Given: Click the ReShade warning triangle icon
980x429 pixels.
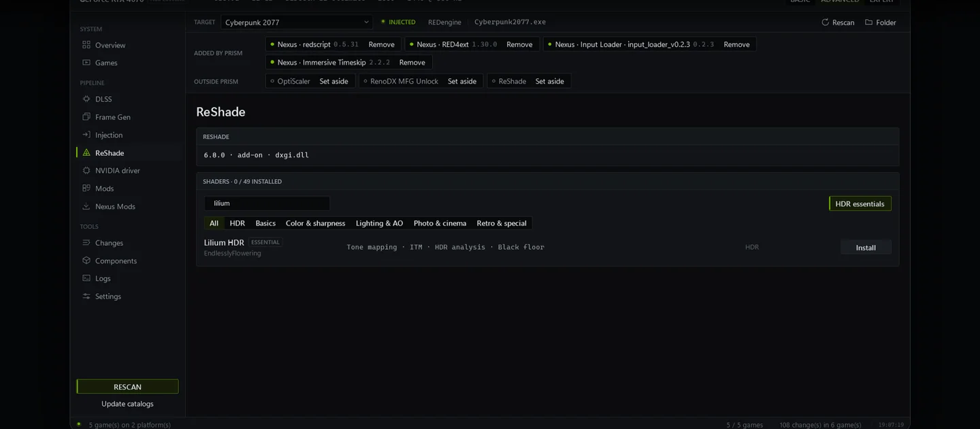Looking at the screenshot, I should pos(86,153).
